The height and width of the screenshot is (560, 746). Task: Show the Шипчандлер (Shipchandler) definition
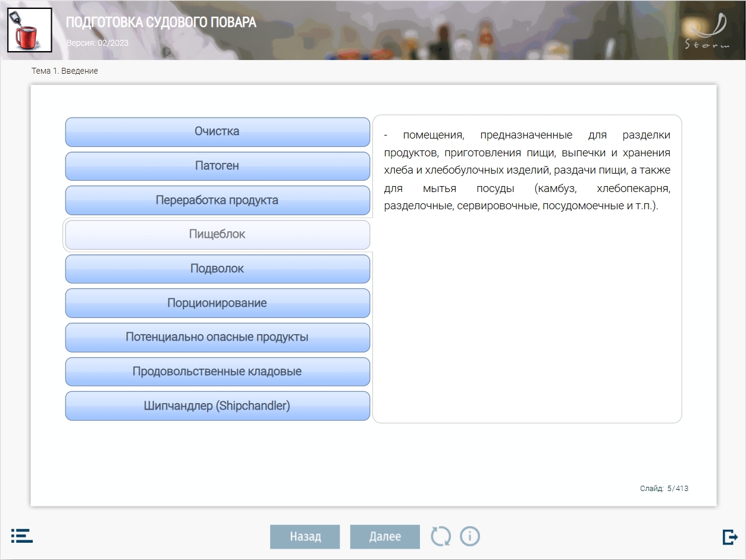pos(217,406)
